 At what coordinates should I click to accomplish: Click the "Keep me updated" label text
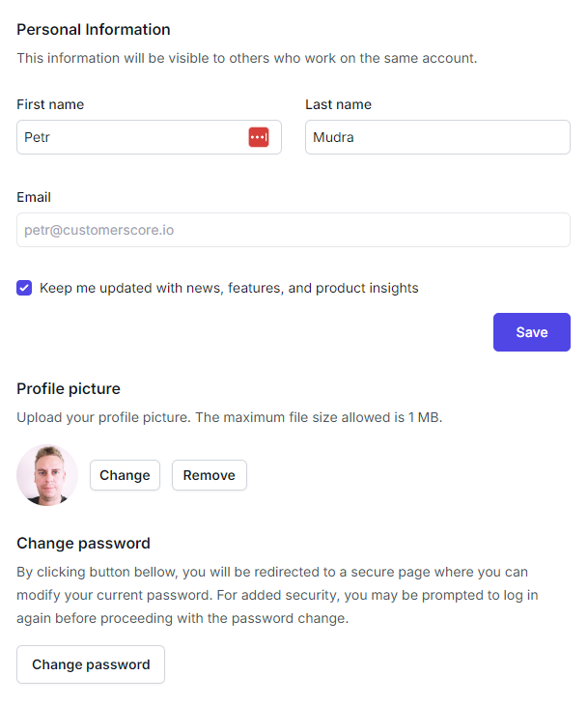point(229,288)
